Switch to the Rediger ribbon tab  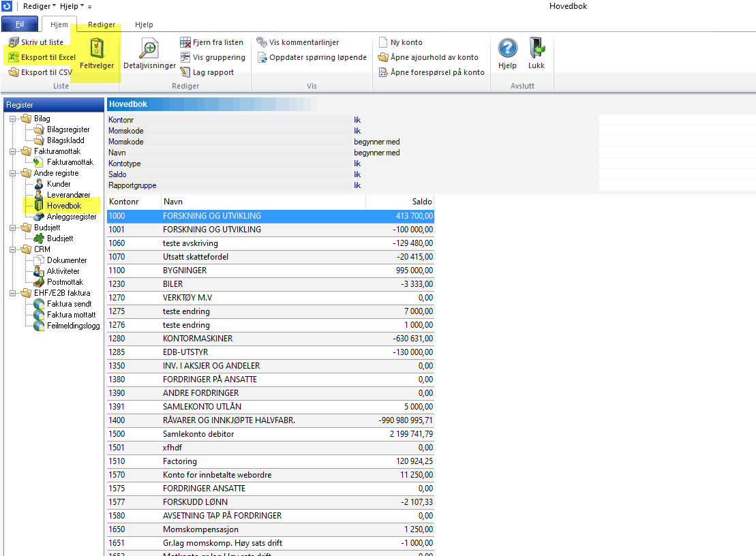(x=102, y=25)
